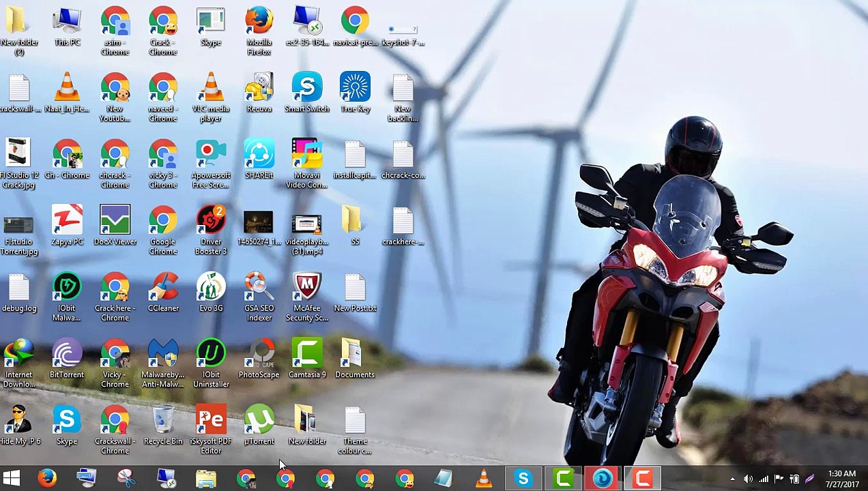This screenshot has height=491, width=868.
Task: Open Zapya PC desktop shortcut
Action: 67,225
